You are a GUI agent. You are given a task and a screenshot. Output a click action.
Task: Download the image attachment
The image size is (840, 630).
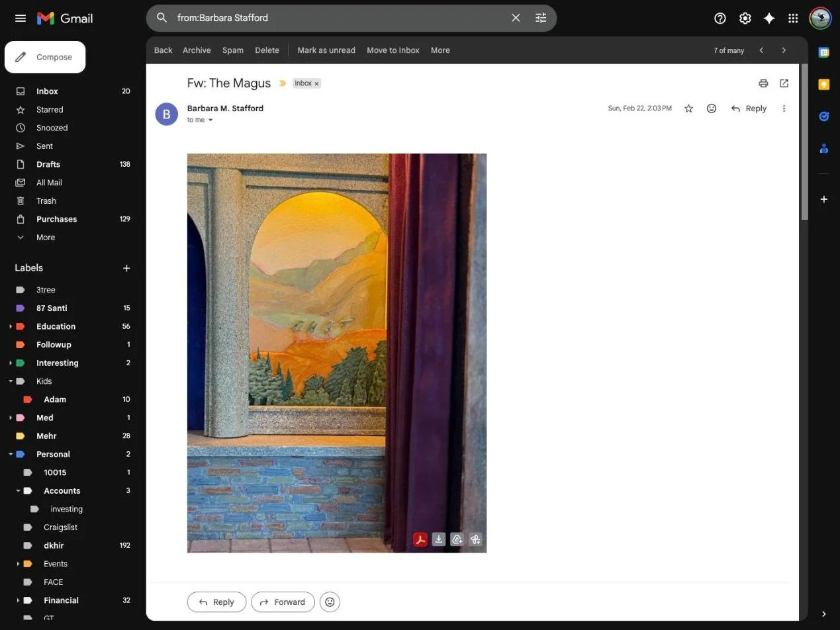click(438, 540)
